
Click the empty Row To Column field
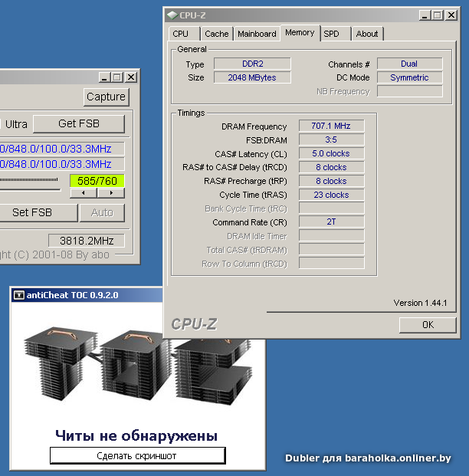coord(332,263)
